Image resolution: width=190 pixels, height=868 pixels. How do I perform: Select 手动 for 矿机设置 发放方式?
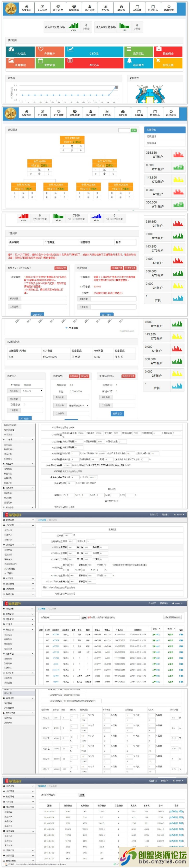tap(77, 471)
